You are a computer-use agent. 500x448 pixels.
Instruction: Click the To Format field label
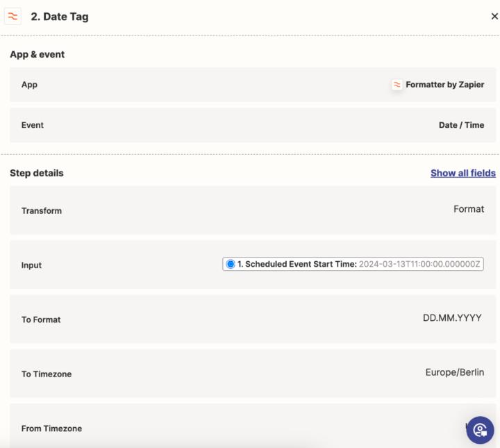[41, 320]
